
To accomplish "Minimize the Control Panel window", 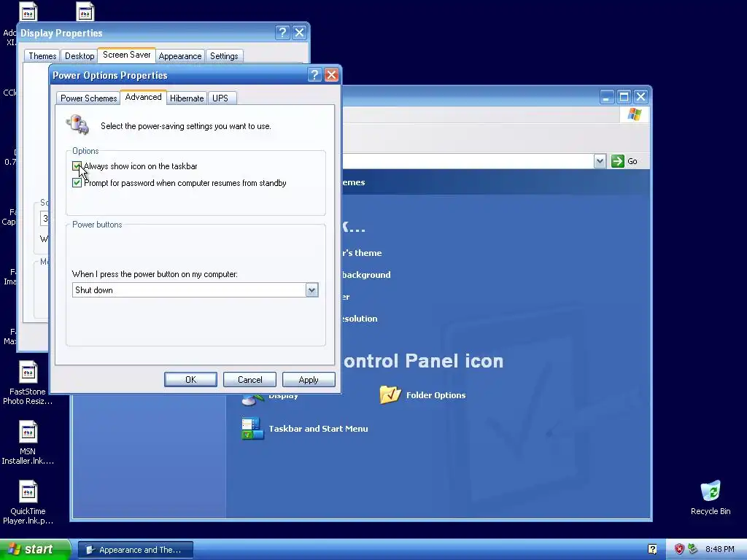I will (606, 97).
